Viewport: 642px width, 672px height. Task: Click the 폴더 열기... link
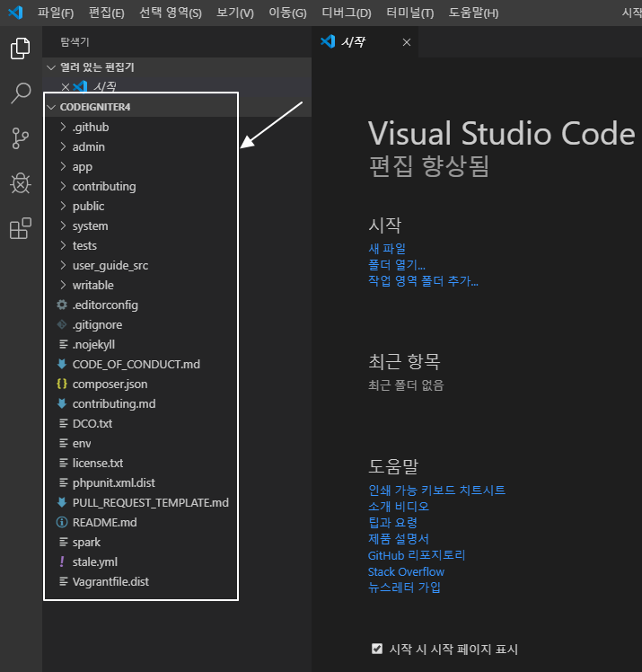coord(397,264)
